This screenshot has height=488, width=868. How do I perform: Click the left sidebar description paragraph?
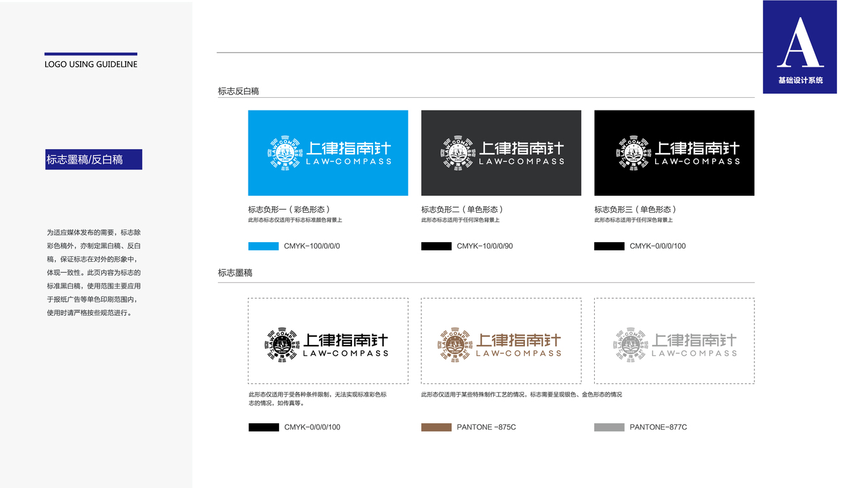pyautogui.click(x=93, y=273)
